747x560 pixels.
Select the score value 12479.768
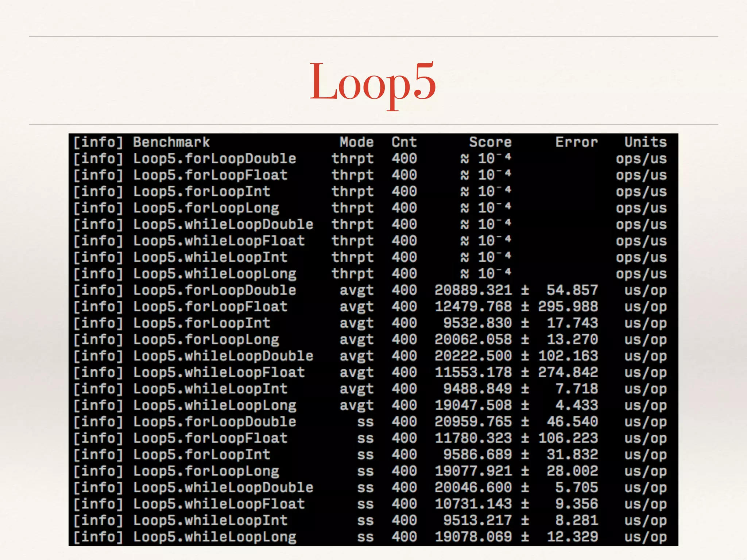(473, 306)
